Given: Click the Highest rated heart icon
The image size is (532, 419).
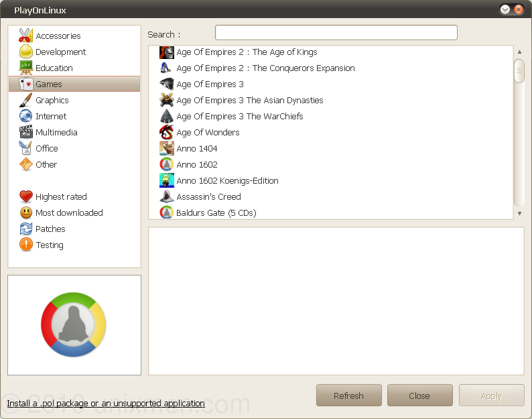Looking at the screenshot, I should pos(25,196).
